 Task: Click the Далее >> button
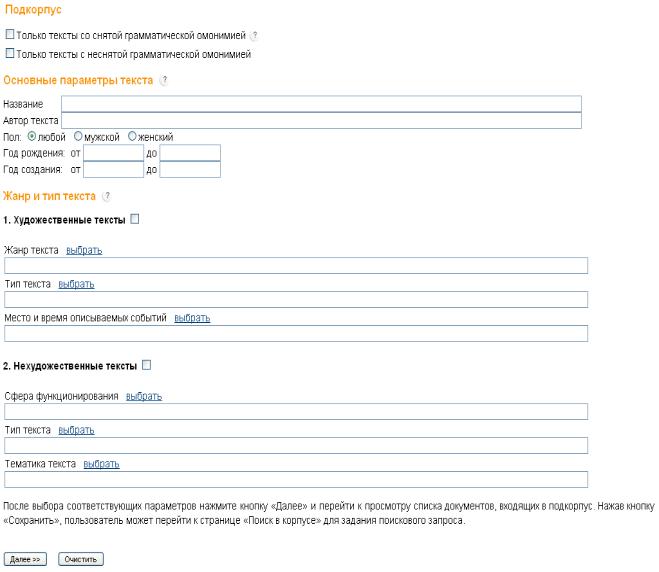coord(25,559)
